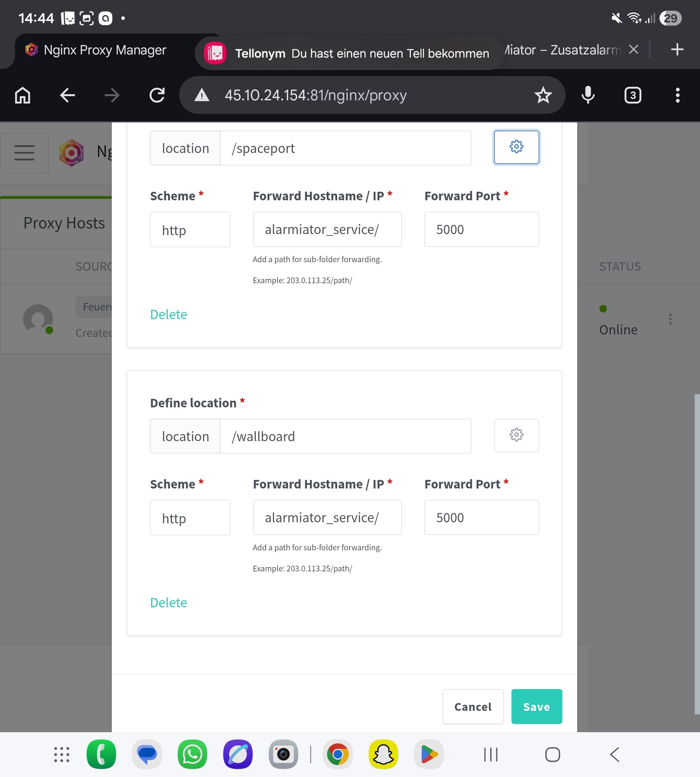
Task: Open Scheme dropdown under /spaceport location
Action: pyautogui.click(x=190, y=229)
